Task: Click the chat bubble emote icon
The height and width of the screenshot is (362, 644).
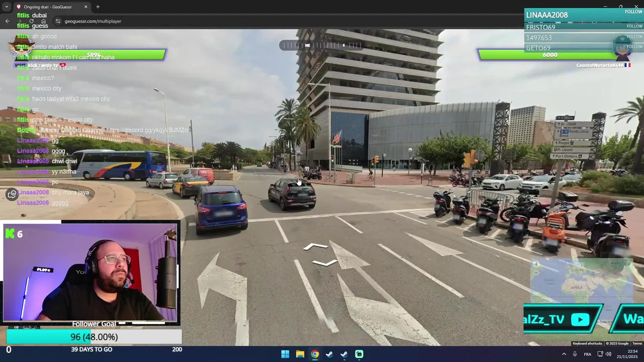Action: point(12,195)
